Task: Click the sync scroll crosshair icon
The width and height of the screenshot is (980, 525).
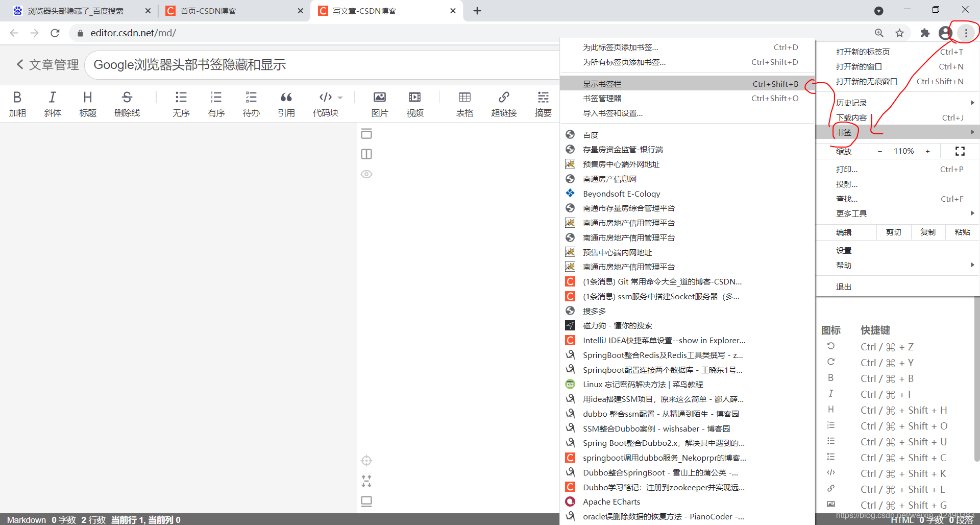Action: (x=366, y=461)
